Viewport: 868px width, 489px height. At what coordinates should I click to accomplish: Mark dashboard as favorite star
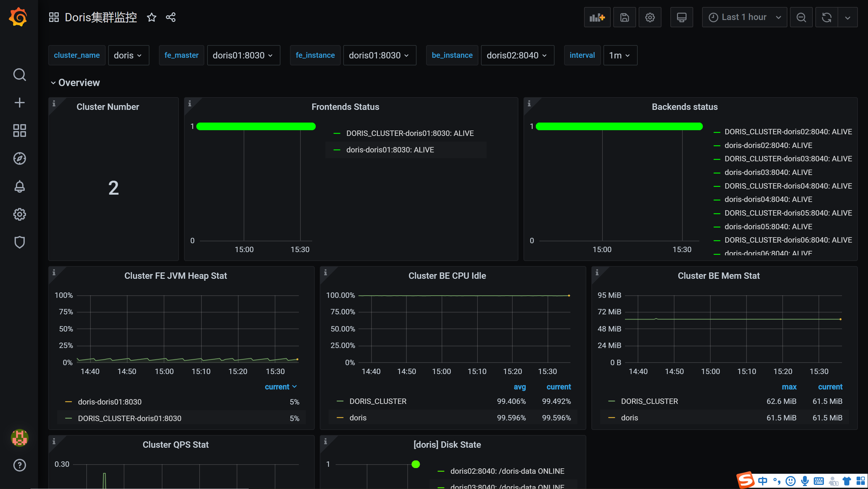[152, 17]
